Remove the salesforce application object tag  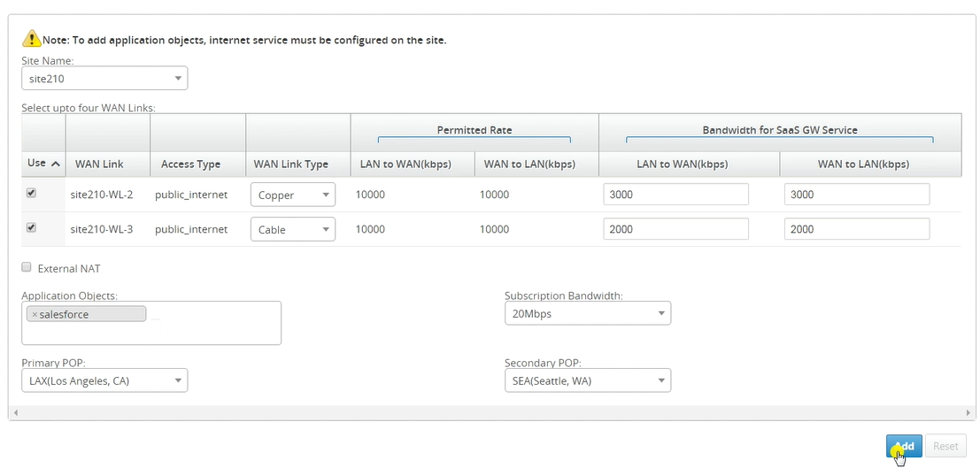point(35,314)
